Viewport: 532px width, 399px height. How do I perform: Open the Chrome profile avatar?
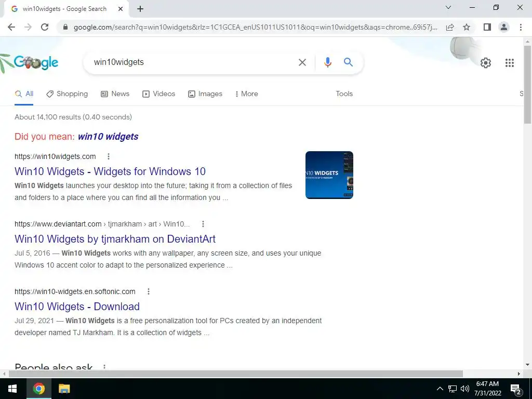504,27
